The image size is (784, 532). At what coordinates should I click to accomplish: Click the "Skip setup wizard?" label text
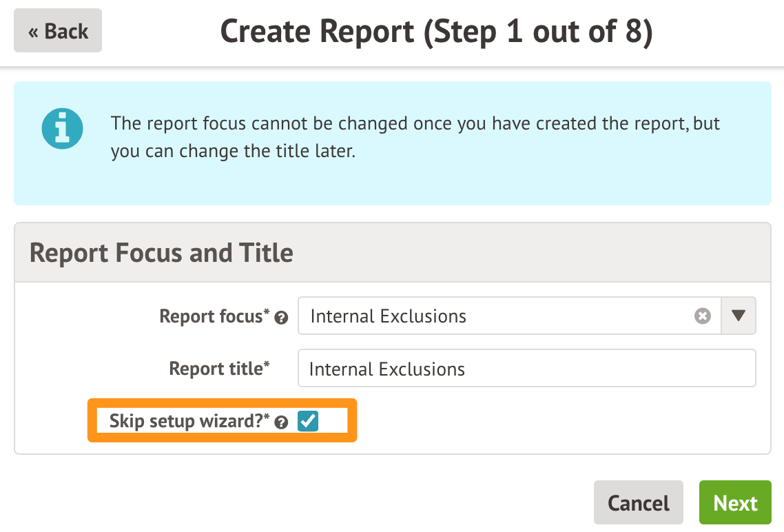tap(186, 421)
